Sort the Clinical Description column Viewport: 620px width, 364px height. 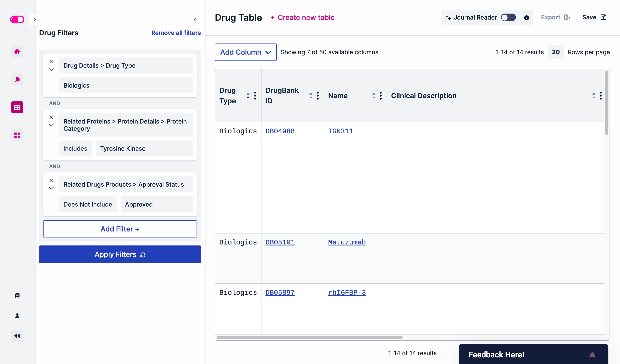point(593,96)
